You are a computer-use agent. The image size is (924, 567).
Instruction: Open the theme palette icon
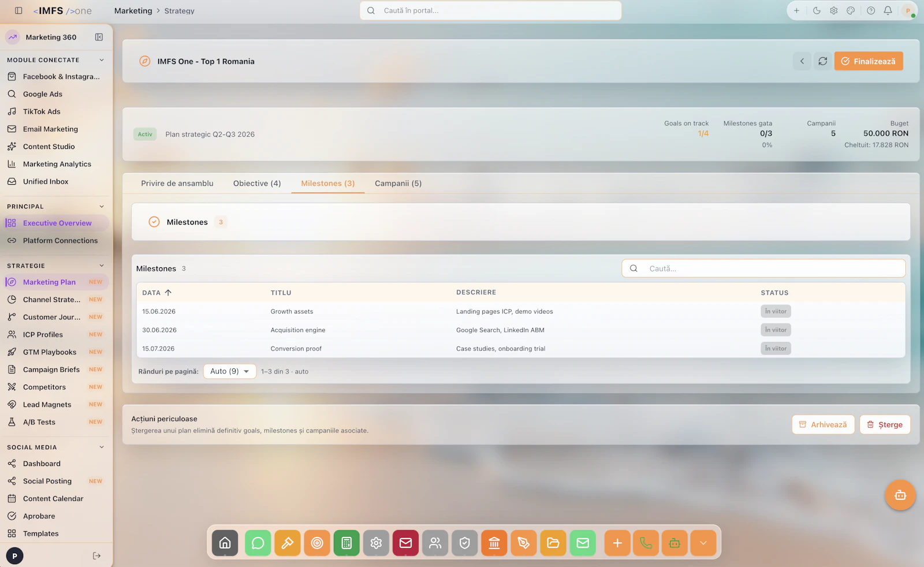851,10
